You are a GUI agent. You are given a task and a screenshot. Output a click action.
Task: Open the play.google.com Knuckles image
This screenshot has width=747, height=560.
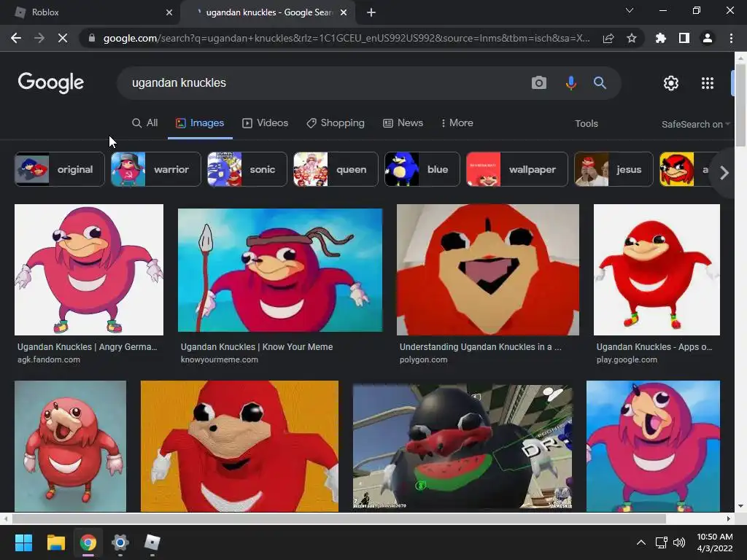[x=657, y=270]
